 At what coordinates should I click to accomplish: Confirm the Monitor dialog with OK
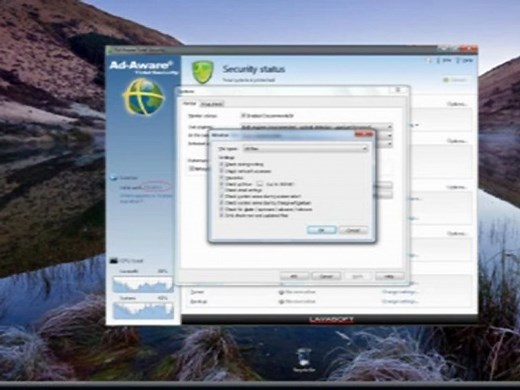pyautogui.click(x=322, y=230)
